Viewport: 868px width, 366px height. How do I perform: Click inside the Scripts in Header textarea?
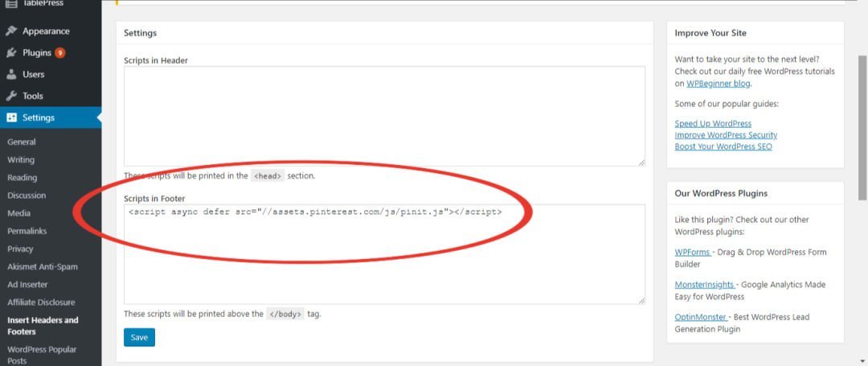point(384,117)
